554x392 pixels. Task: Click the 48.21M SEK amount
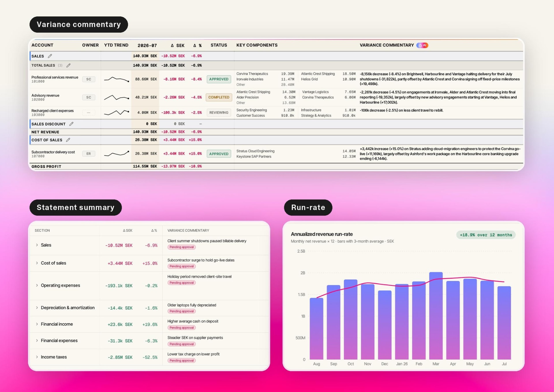click(146, 97)
